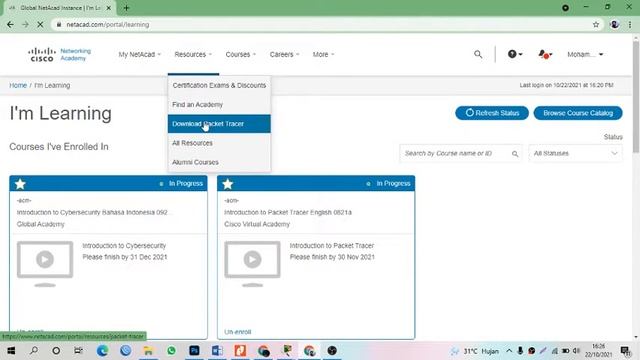Close the Global NetAcad Instance tab
Screen dimensions: 640x360
coord(109,8)
